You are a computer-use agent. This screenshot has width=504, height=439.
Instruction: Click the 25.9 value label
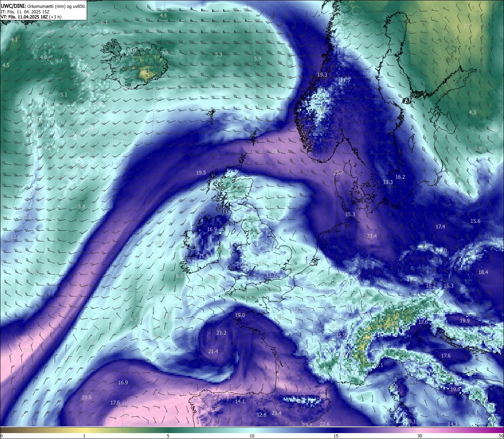pos(276,151)
